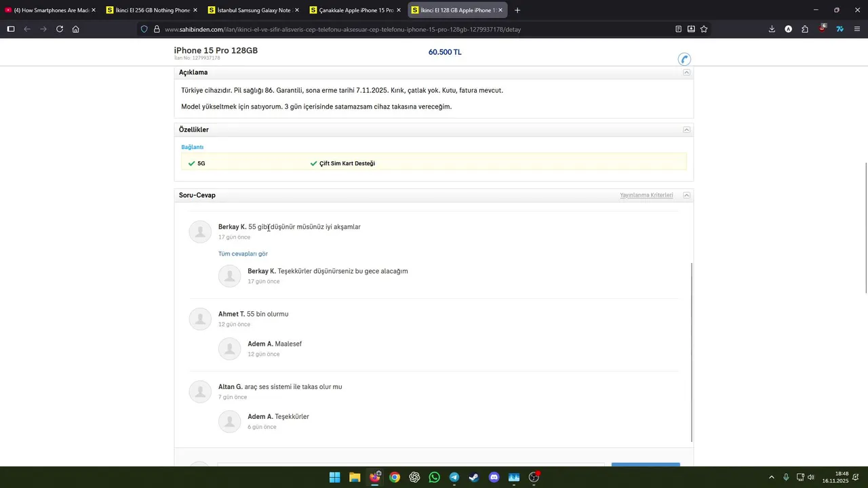Click the red extension with badge 6
Viewport: 868px width, 488px height.
click(x=823, y=28)
